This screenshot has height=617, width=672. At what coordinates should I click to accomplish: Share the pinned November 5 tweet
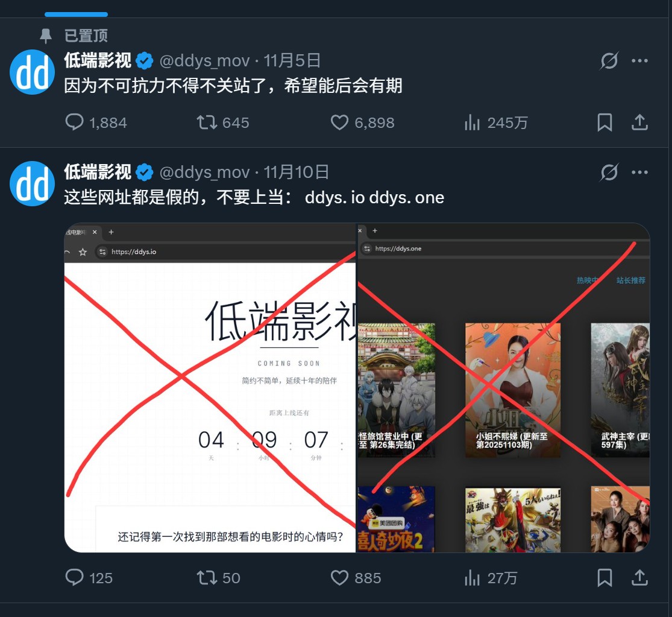[x=639, y=122]
